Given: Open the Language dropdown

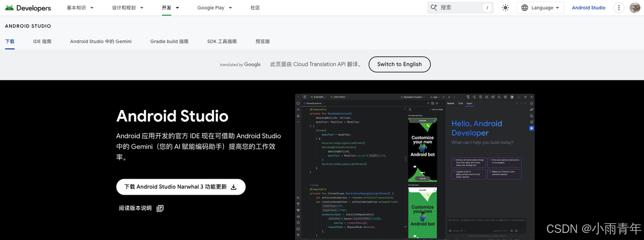Looking at the screenshot, I should 540,8.
